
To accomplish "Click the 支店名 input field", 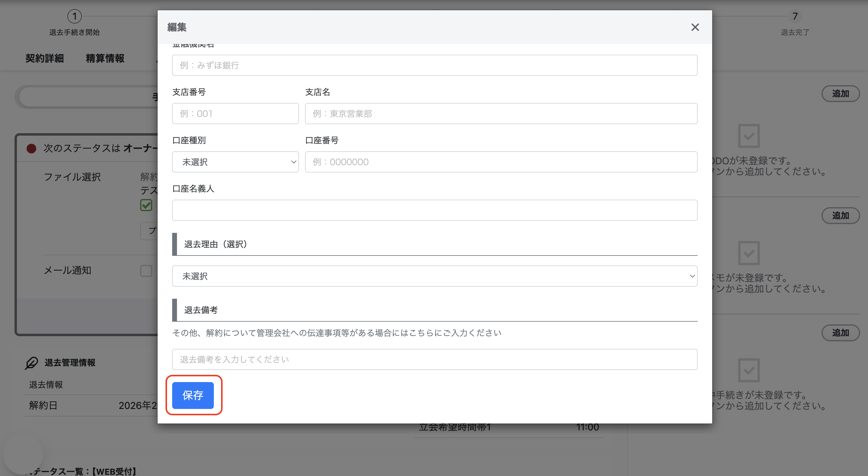I will pyautogui.click(x=501, y=114).
